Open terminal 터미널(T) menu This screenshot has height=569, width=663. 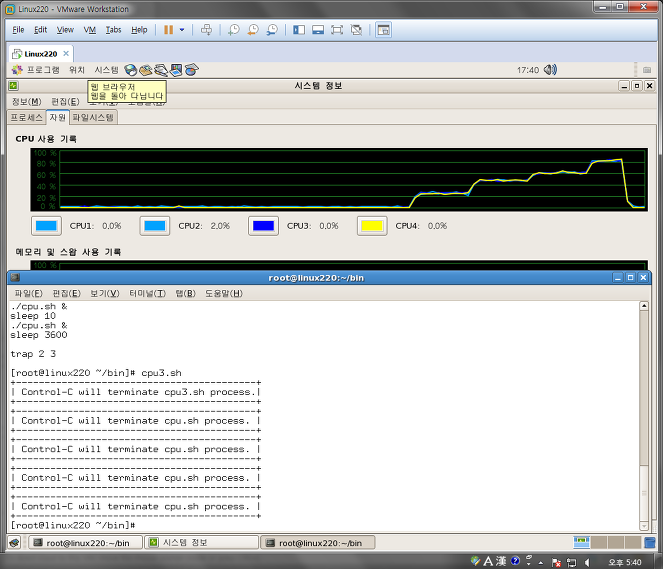point(148,293)
